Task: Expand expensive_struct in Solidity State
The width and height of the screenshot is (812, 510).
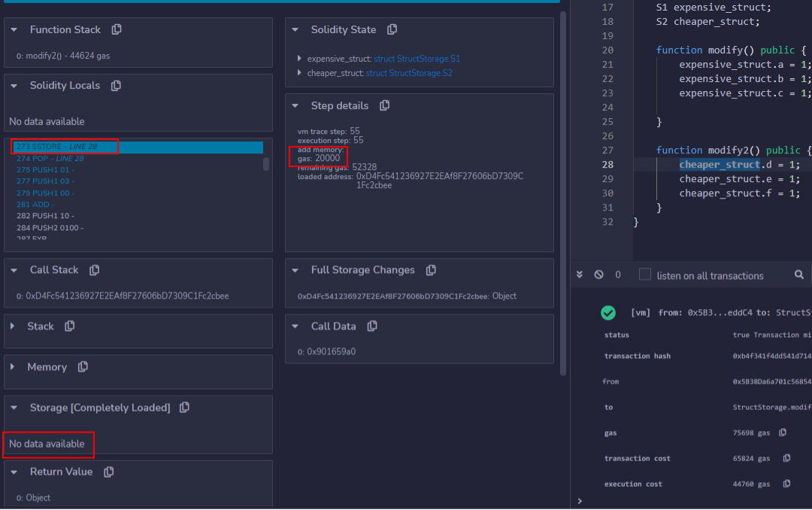Action: point(299,59)
